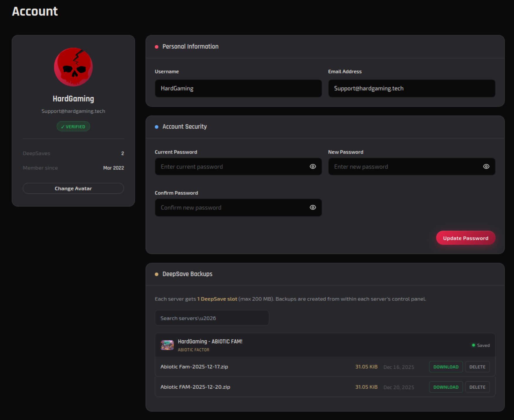The height and width of the screenshot is (420, 514).
Task: Click the Enter current password field
Action: tap(232, 167)
